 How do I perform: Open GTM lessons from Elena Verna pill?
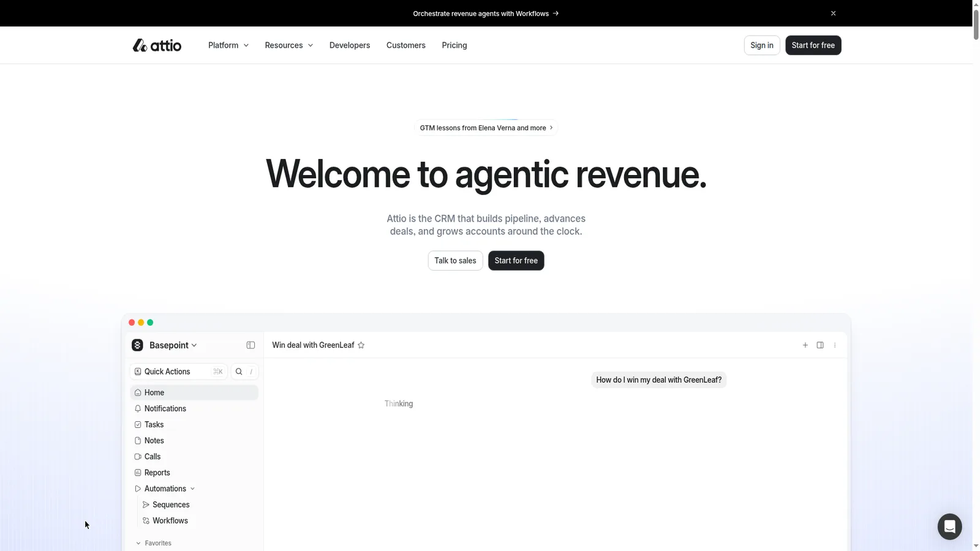tap(486, 128)
